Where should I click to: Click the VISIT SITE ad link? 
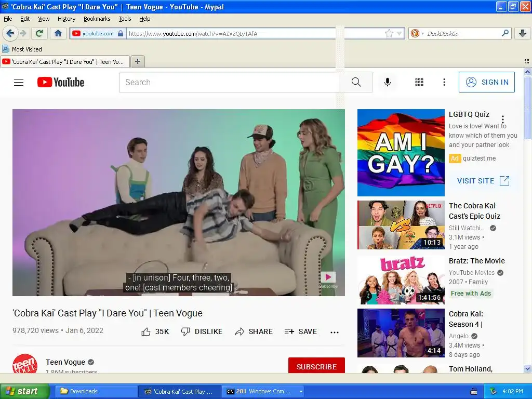point(483,180)
